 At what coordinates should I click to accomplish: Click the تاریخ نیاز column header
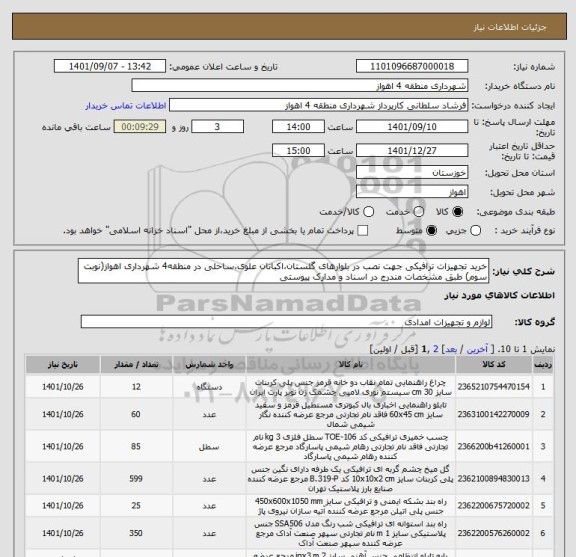coord(62,364)
